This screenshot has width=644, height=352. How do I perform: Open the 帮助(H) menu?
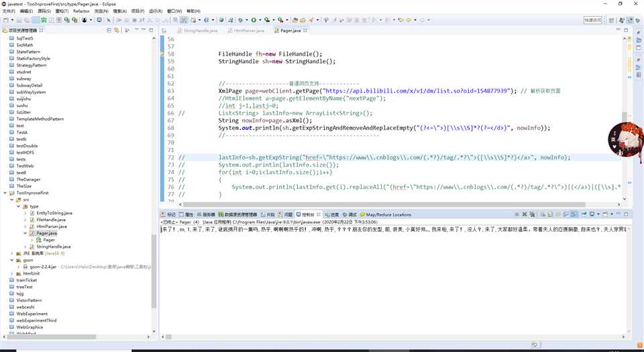click(193, 11)
